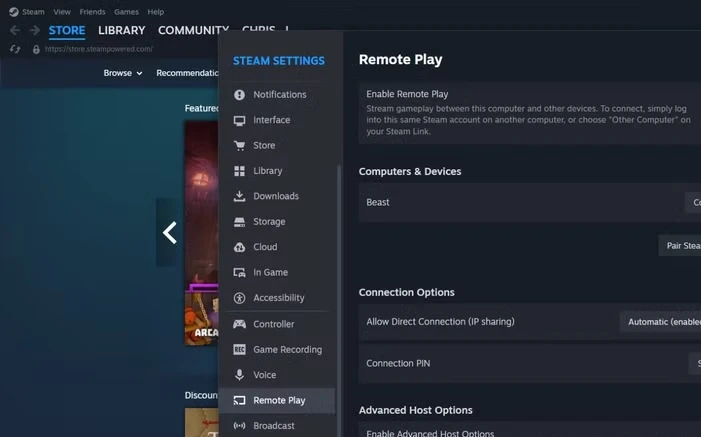The height and width of the screenshot is (437, 701).
Task: Click the store URL address text
Action: click(x=98, y=49)
